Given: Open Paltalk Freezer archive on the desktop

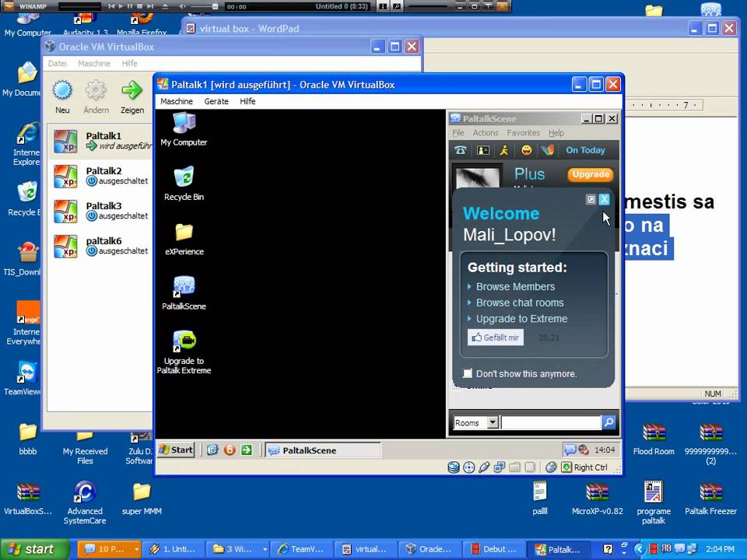Looking at the screenshot, I should tap(710, 499).
